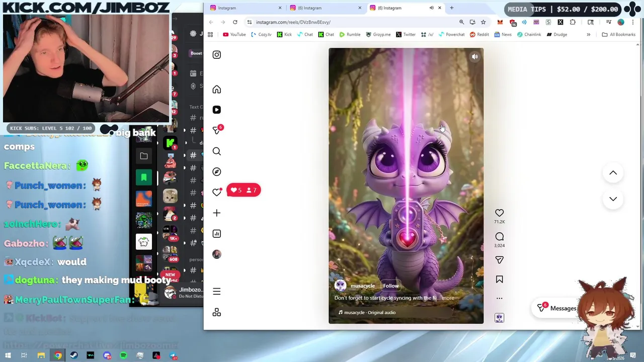Open the browser apps grid shortcut
644x362 pixels.
210,35
